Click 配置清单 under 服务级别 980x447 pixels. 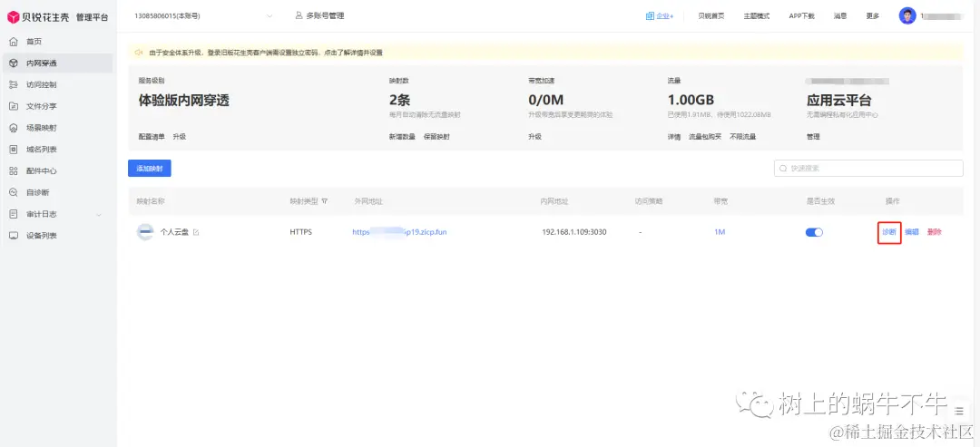pyautogui.click(x=152, y=136)
